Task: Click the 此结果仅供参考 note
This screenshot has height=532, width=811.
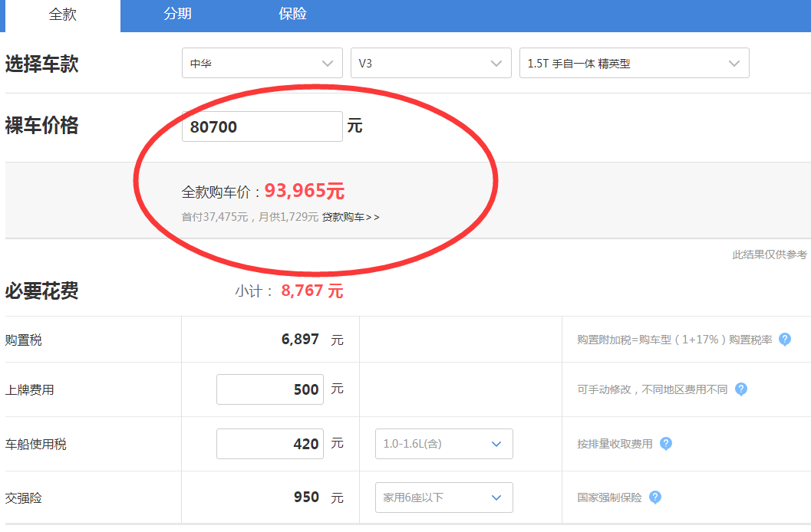Action: click(x=770, y=255)
